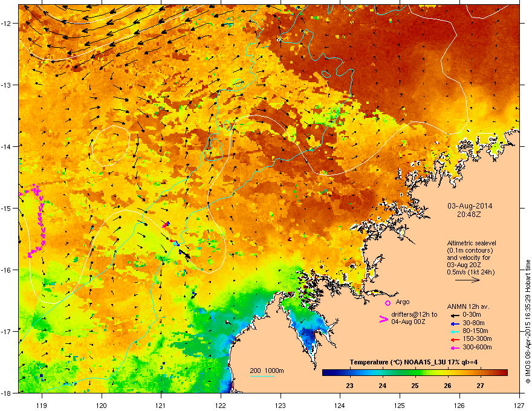Click the longitude axis label "123"
Screen dimensions: 532x411
tap(281, 405)
